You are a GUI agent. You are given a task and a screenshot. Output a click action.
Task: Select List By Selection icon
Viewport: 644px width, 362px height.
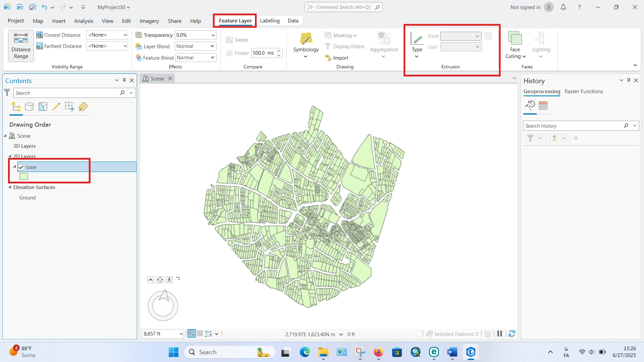pyautogui.click(x=43, y=107)
